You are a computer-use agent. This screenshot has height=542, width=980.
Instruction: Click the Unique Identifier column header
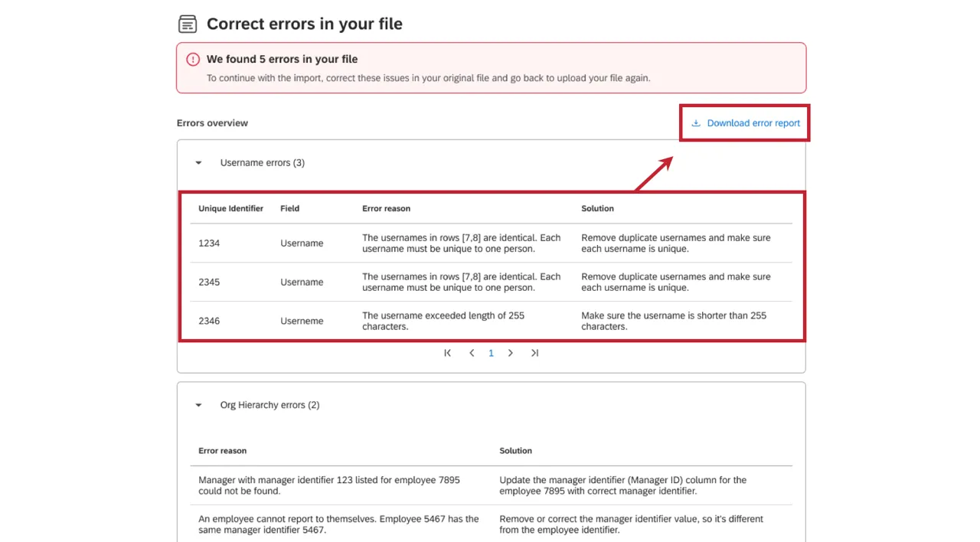tap(230, 208)
